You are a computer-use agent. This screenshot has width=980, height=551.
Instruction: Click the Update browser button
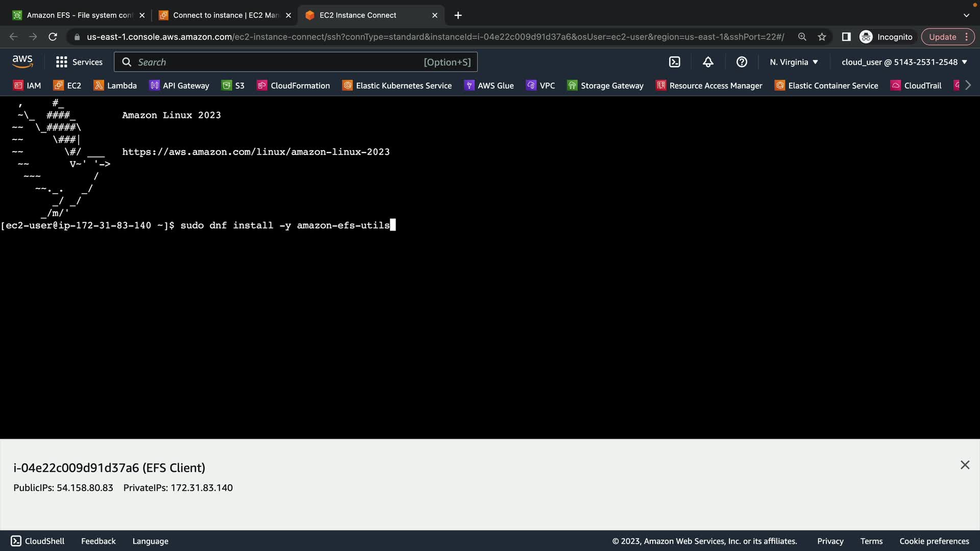coord(942,37)
